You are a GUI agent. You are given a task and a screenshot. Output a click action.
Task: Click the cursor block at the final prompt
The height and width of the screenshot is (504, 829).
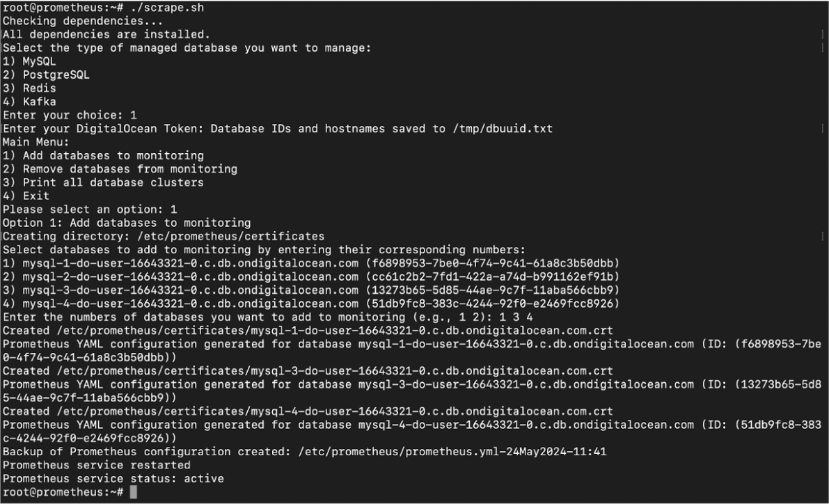133,492
